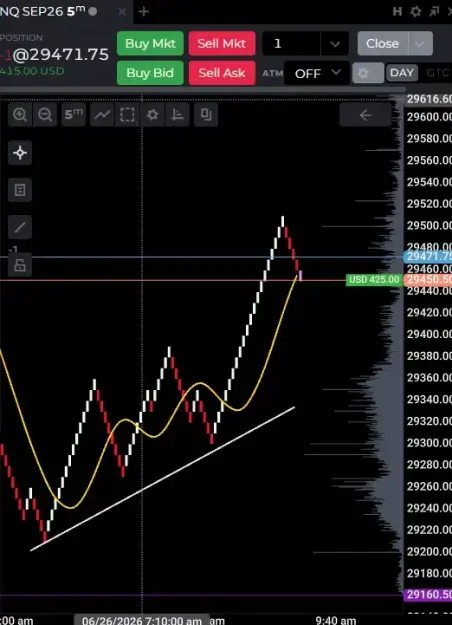The width and height of the screenshot is (452, 625).
Task: Select the GTC time-in-force option
Action: pyautogui.click(x=438, y=73)
